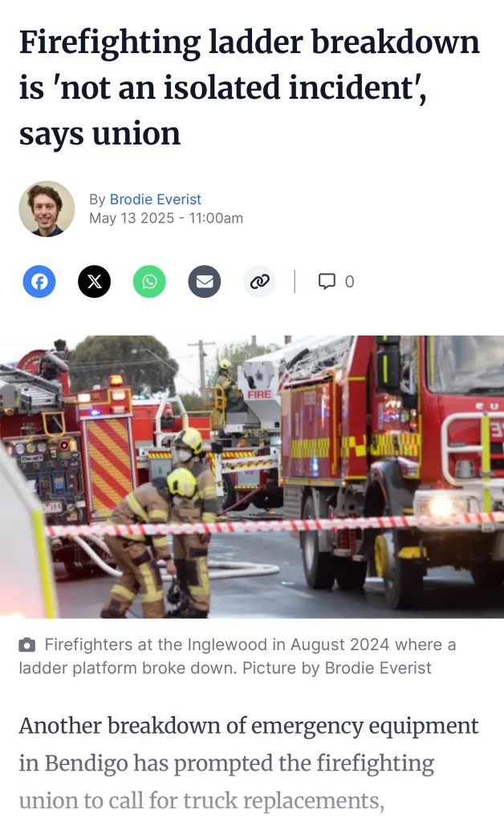Click the word 'By' before author name
The height and width of the screenshot is (822, 504).
coord(97,199)
